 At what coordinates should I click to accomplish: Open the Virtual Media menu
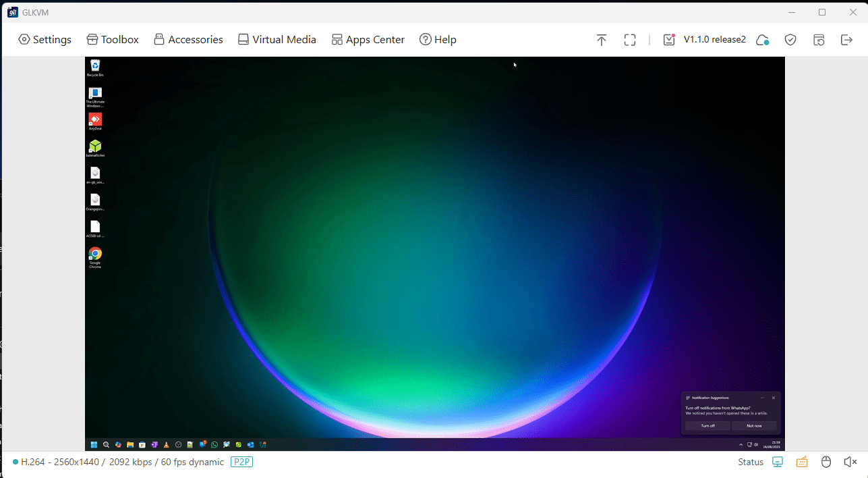tap(277, 40)
